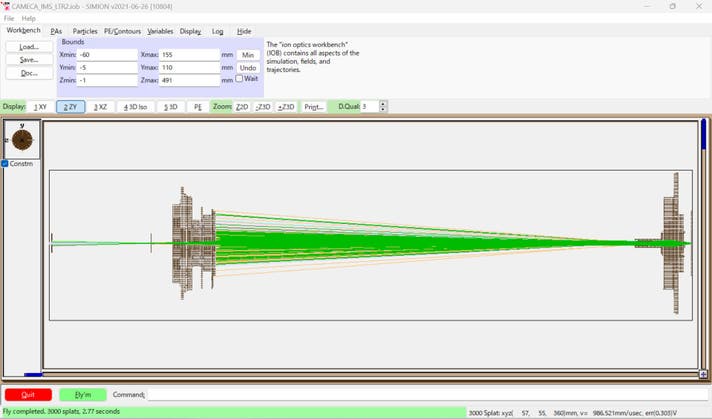Select the 3 XZ display view
This screenshot has width=712, height=419.
pos(101,106)
